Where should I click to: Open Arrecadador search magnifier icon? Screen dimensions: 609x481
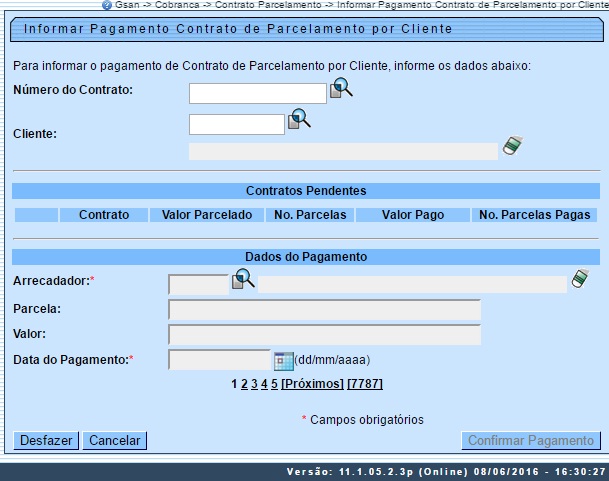coord(243,279)
